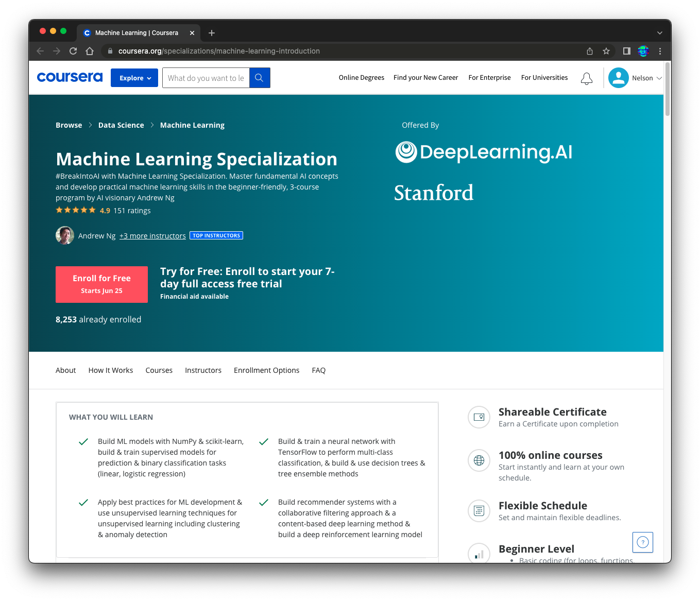The height and width of the screenshot is (601, 700).
Task: Click the Coursera logo
Action: tap(70, 77)
